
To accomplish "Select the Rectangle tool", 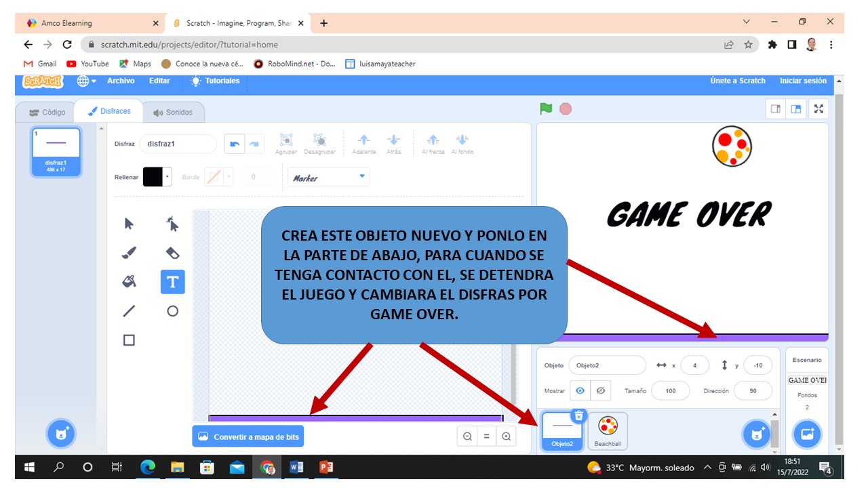I will click(129, 340).
